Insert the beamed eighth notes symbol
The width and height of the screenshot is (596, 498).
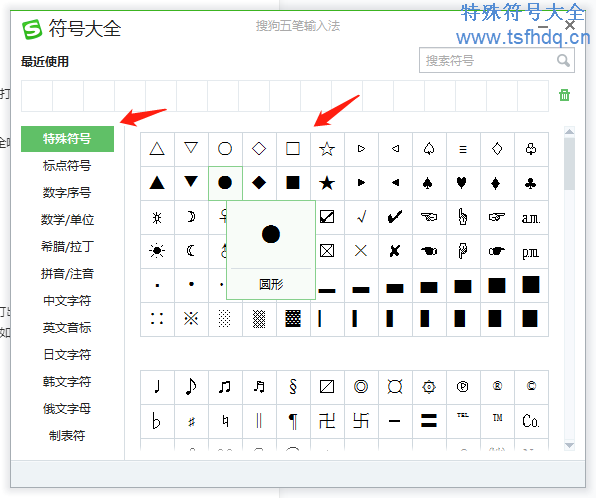[x=225, y=387]
